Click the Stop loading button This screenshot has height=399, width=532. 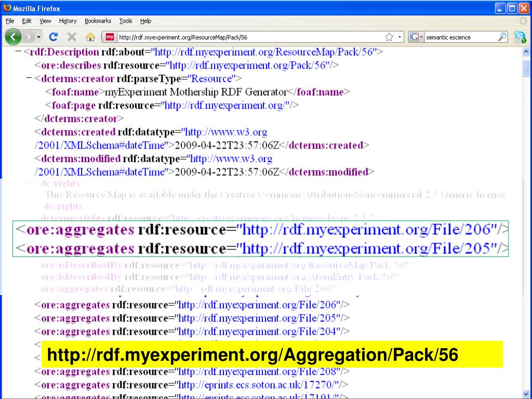[x=72, y=37]
